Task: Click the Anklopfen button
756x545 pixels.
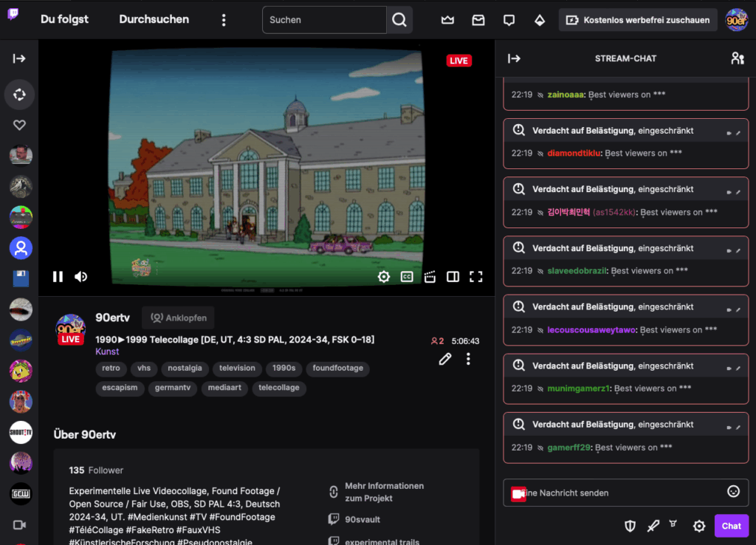Action: click(x=178, y=318)
